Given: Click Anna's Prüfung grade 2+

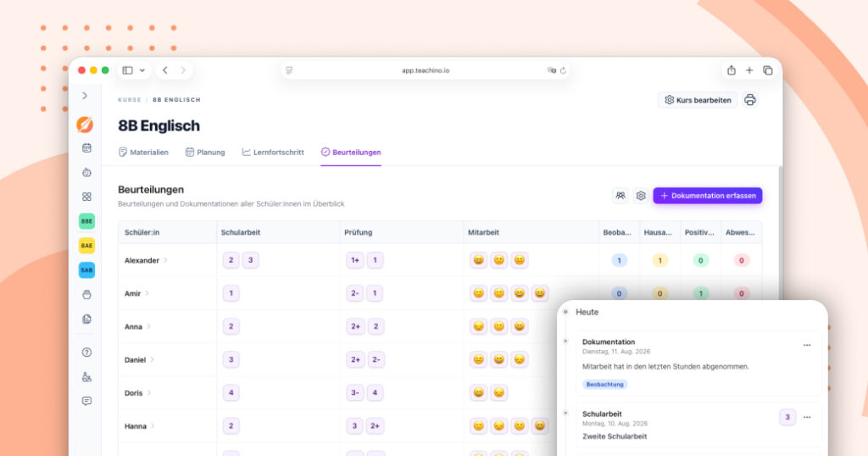Looking at the screenshot, I should (x=355, y=326).
